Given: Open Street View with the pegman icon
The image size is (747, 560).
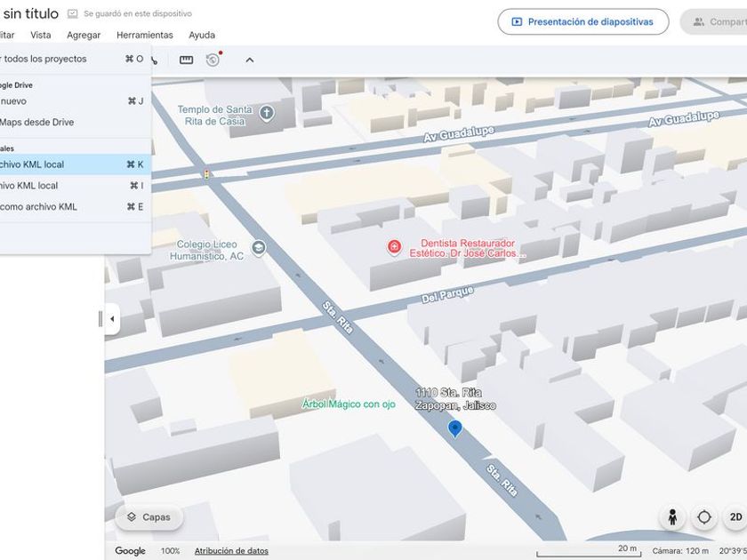Looking at the screenshot, I should pos(672,517).
